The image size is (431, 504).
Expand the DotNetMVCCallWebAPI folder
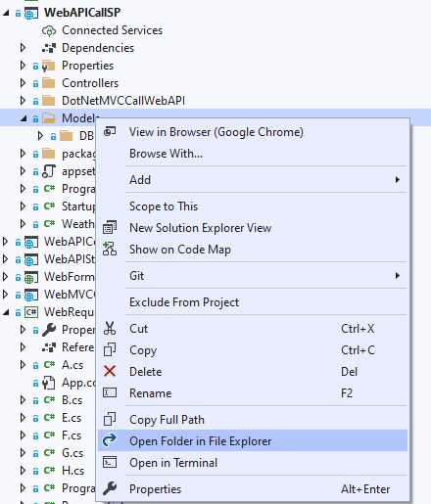click(x=23, y=101)
